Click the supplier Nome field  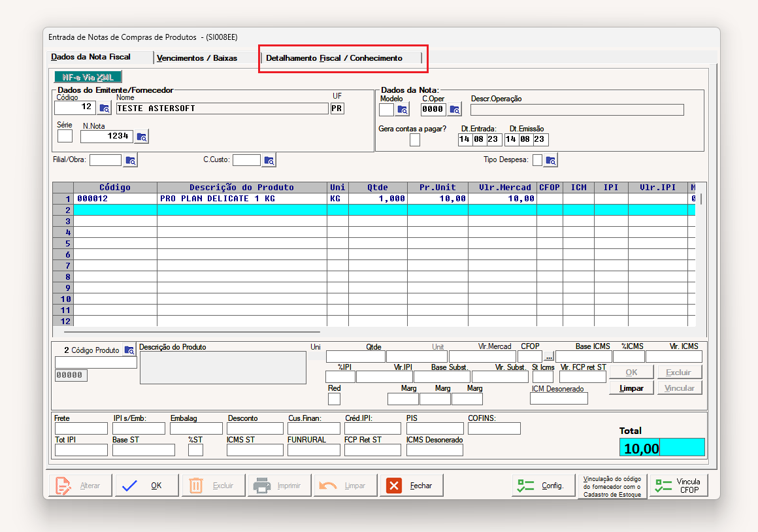(x=222, y=108)
